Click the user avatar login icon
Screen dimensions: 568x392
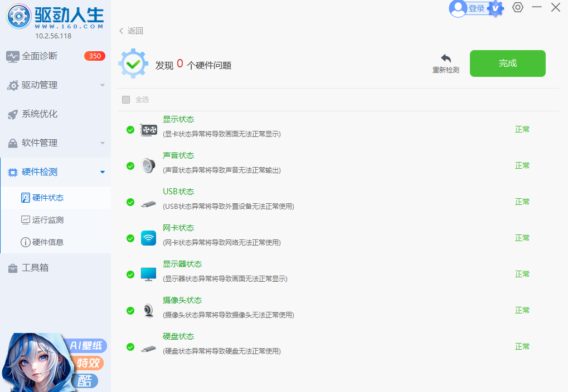[458, 8]
